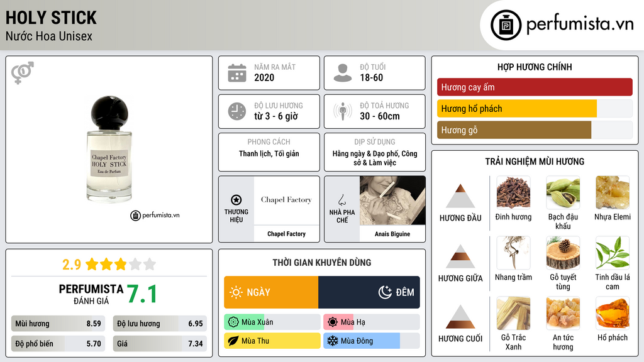Click the Chapel Factory brand name link
644x362 pixels.
pos(286,234)
